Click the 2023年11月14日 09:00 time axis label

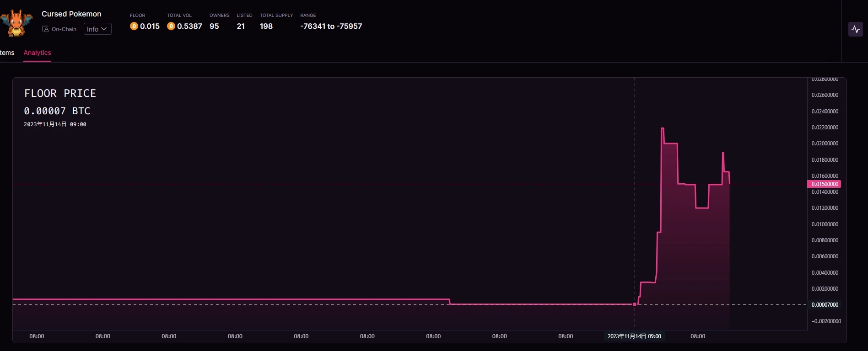click(x=634, y=336)
